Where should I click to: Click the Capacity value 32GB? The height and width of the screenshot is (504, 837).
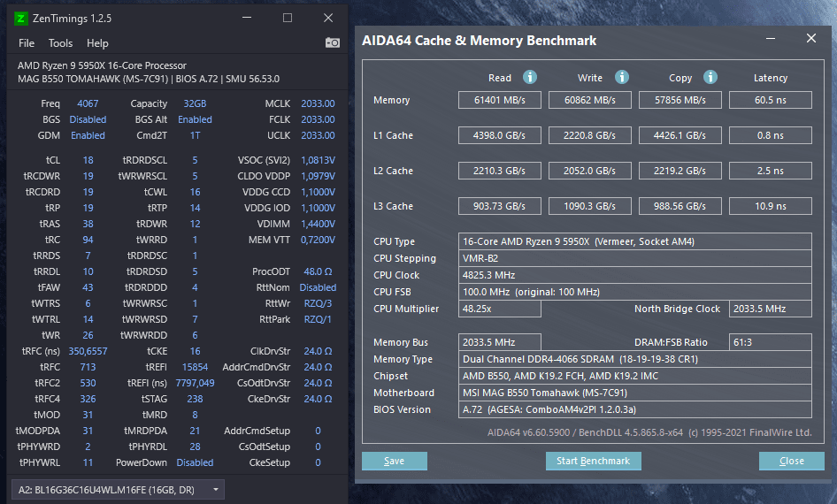(195, 103)
